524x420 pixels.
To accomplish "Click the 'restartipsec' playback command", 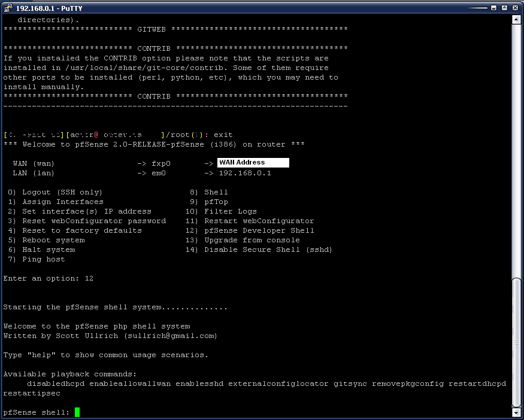I will (x=32, y=393).
